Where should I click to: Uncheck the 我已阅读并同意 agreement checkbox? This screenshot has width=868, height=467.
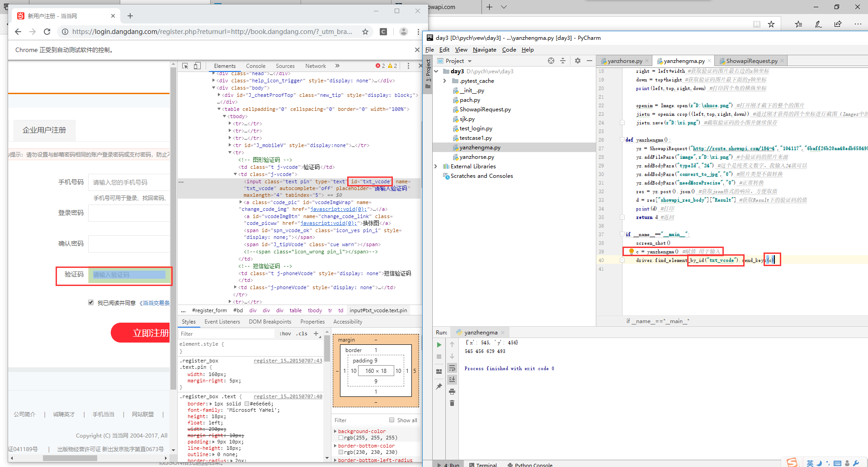point(91,302)
